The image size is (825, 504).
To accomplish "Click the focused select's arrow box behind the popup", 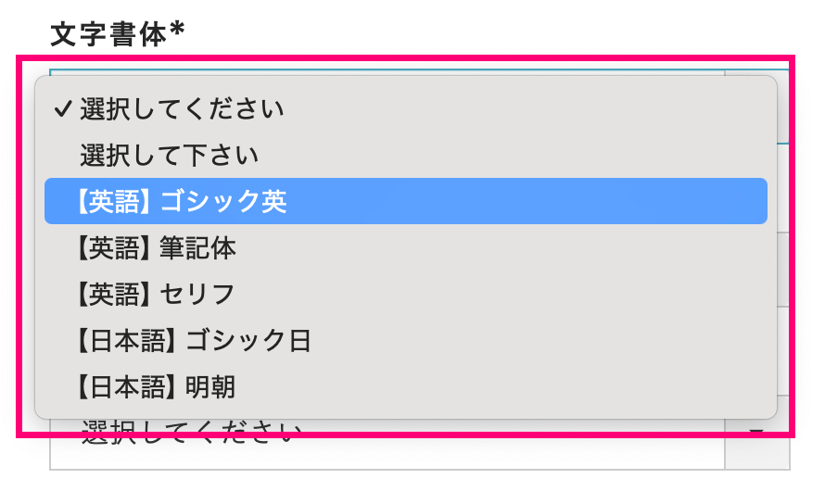I will point(783,107).
